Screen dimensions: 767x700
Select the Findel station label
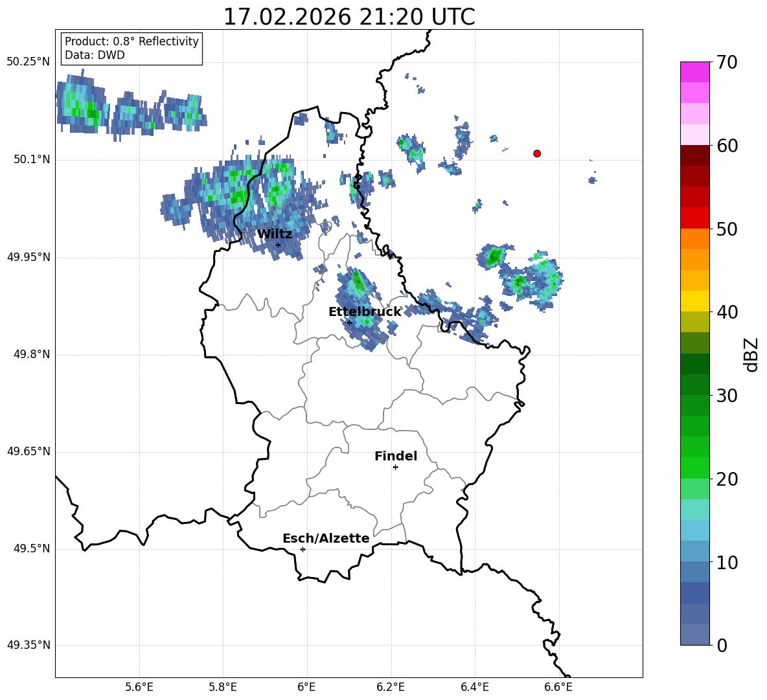pos(396,456)
